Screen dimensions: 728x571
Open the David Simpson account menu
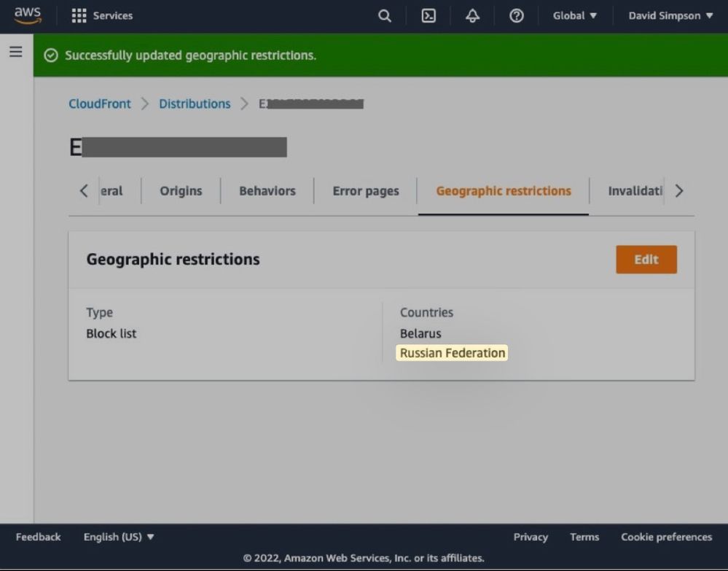(670, 16)
